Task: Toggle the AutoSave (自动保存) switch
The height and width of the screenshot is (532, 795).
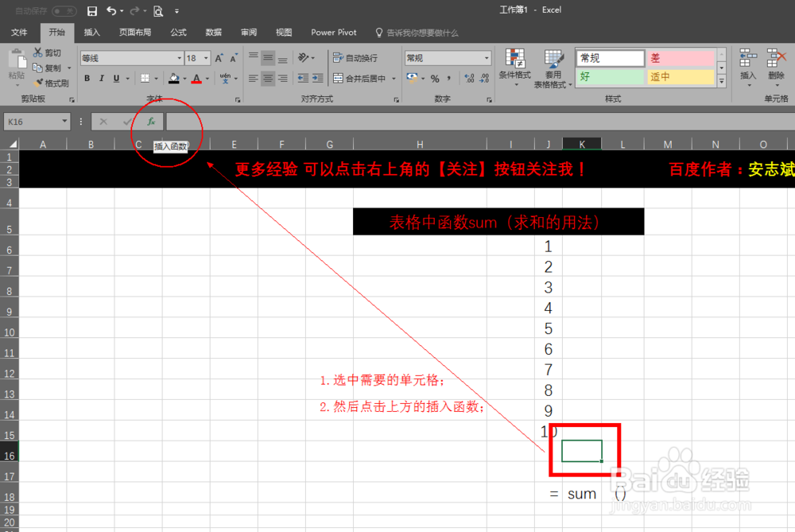Action: (64, 10)
